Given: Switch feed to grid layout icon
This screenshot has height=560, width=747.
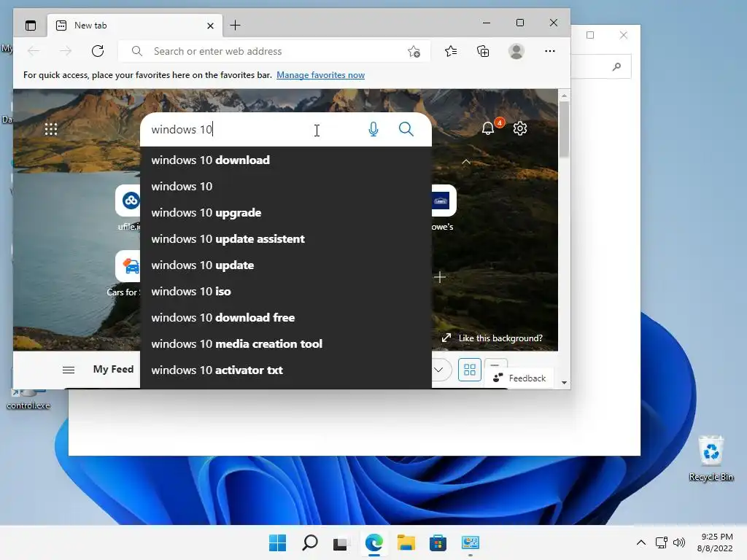Looking at the screenshot, I should click(470, 370).
